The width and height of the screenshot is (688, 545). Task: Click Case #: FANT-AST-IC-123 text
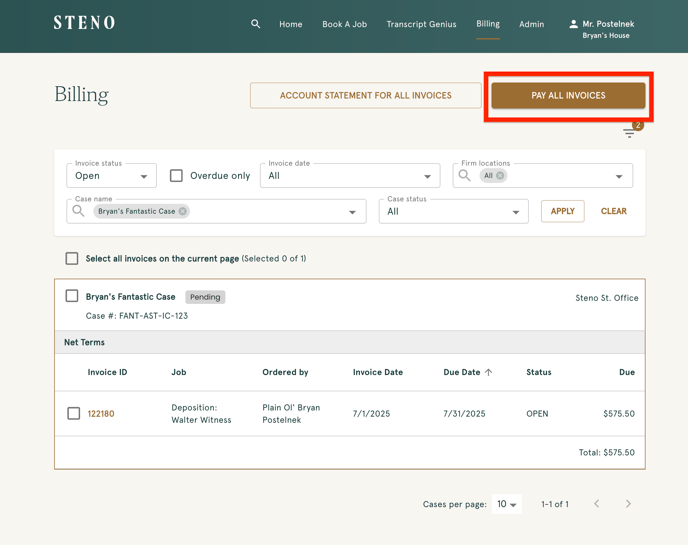point(136,316)
